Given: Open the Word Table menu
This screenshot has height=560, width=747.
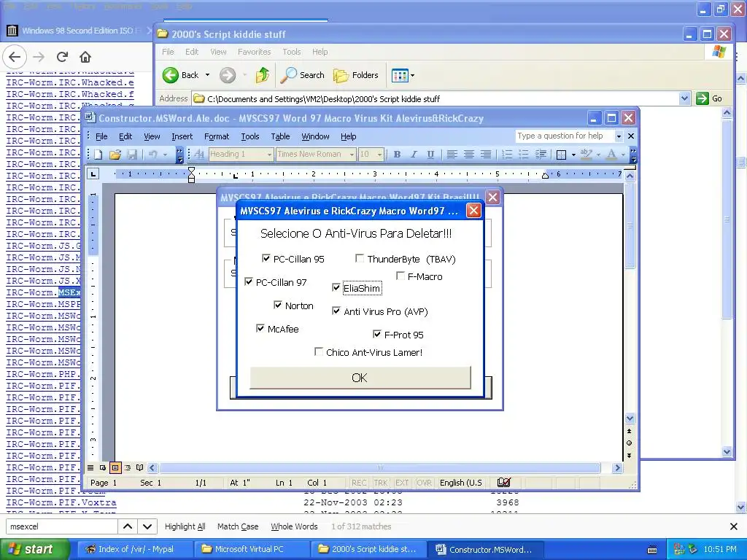Looking at the screenshot, I should [x=280, y=136].
